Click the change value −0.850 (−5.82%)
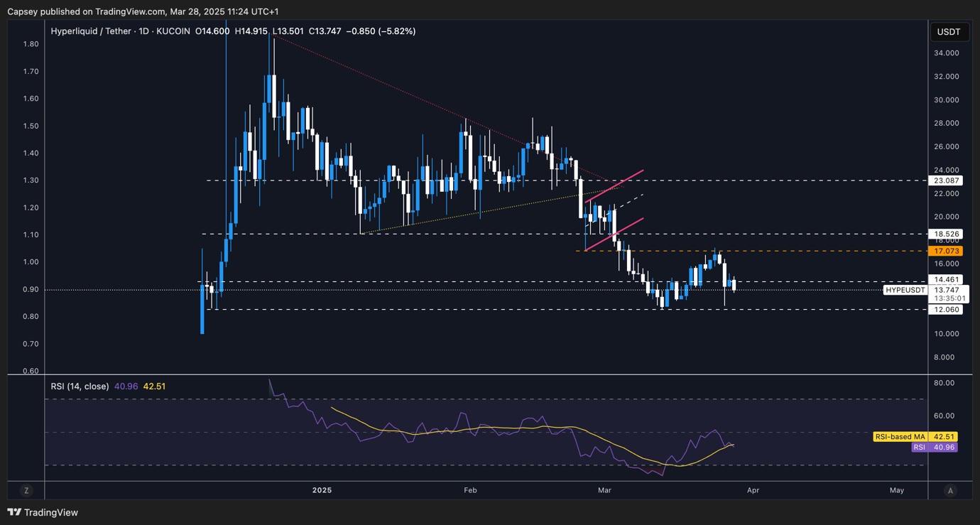This screenshot has height=525, width=980. pos(381,31)
